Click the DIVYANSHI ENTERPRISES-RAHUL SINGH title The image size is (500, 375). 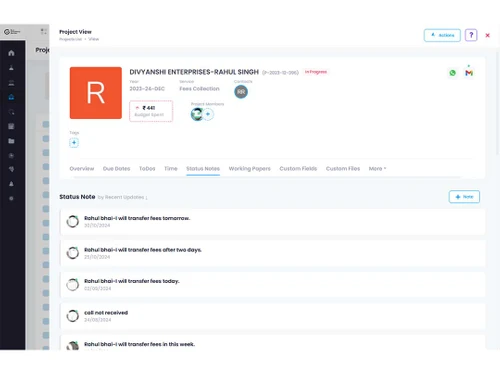pyautogui.click(x=194, y=72)
